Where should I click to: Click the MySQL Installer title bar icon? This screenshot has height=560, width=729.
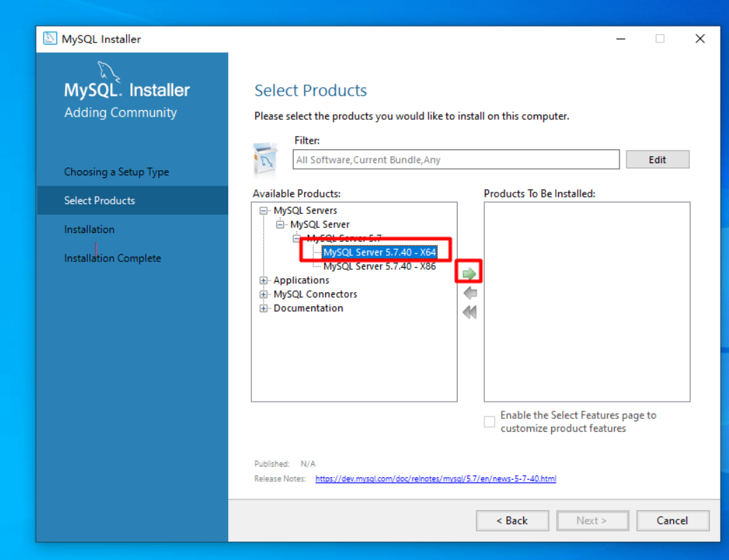point(50,38)
